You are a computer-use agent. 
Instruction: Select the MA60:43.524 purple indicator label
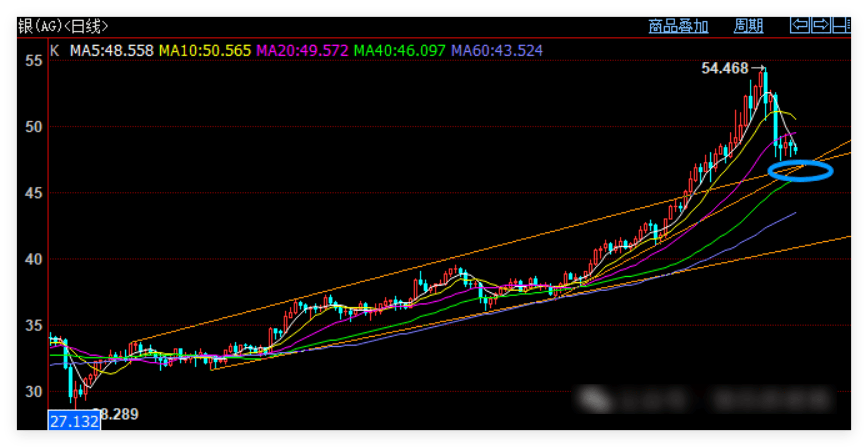(497, 51)
